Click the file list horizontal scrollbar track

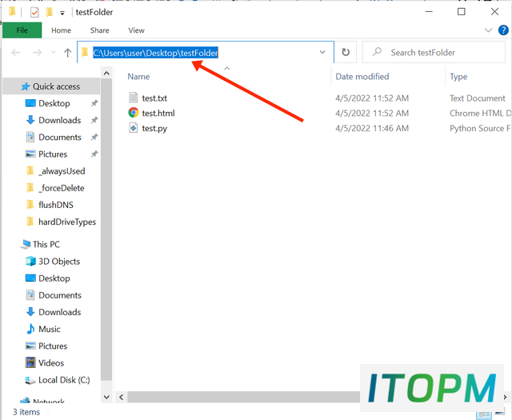243,397
